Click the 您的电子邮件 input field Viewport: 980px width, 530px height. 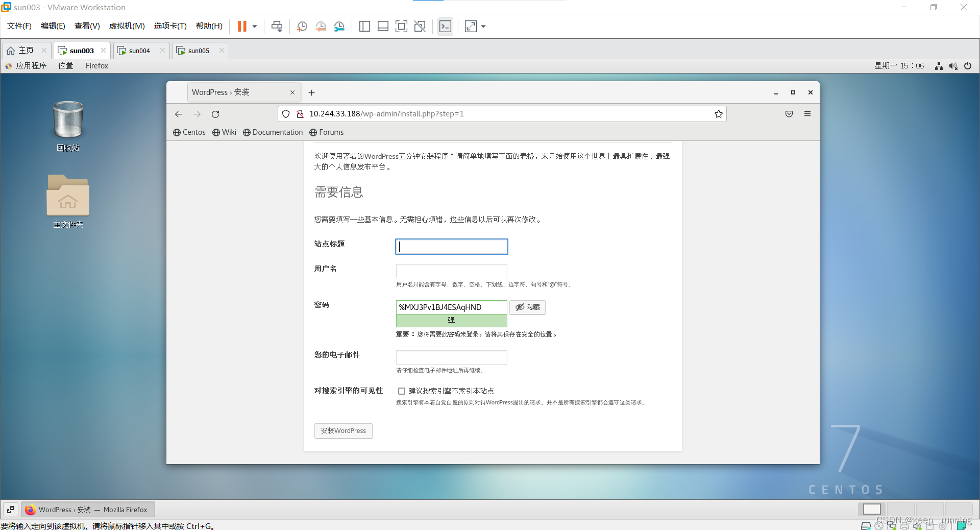pos(452,357)
